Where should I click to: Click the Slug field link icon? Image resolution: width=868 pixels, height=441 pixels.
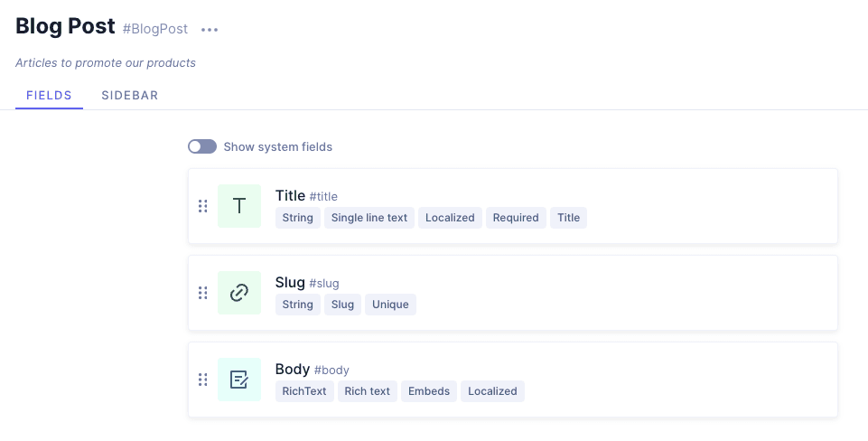click(x=239, y=293)
